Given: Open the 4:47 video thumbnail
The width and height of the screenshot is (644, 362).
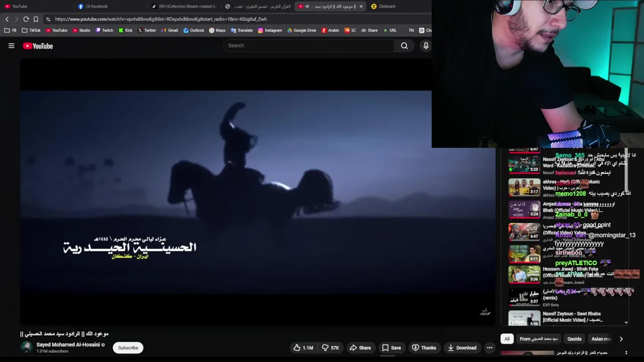Looking at the screenshot, I should coord(524,231).
